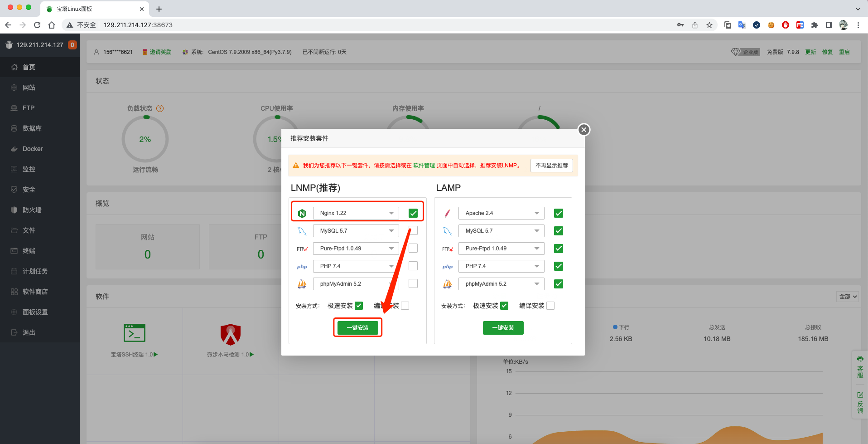Click the load status help question icon

point(160,108)
